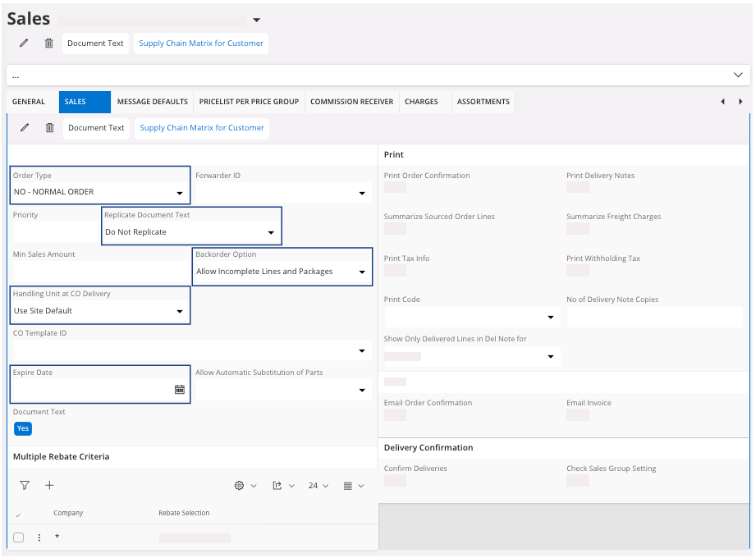Click the top pencil edit icon

(x=25, y=43)
